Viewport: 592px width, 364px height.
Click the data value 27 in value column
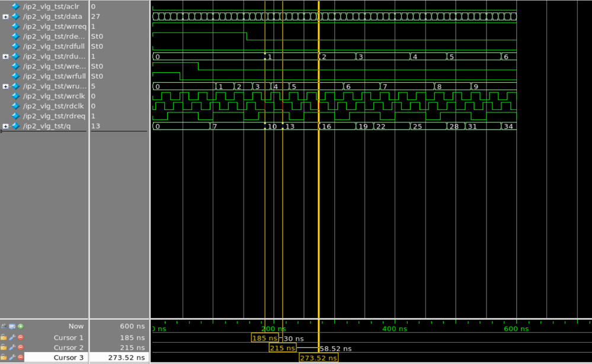[x=95, y=17]
